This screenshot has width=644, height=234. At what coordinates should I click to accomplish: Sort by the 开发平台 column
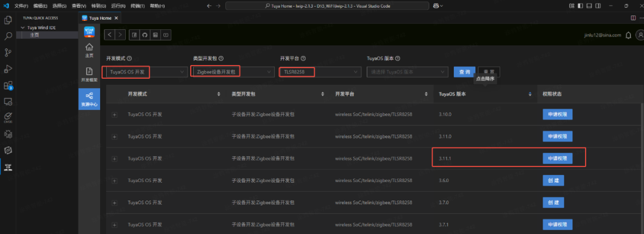coord(426,94)
